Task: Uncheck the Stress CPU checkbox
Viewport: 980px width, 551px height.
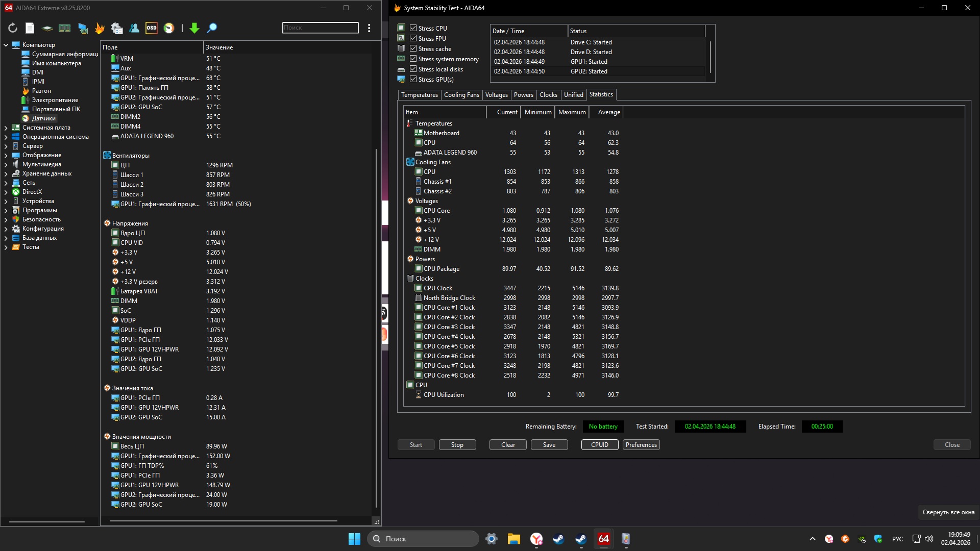Action: (413, 28)
